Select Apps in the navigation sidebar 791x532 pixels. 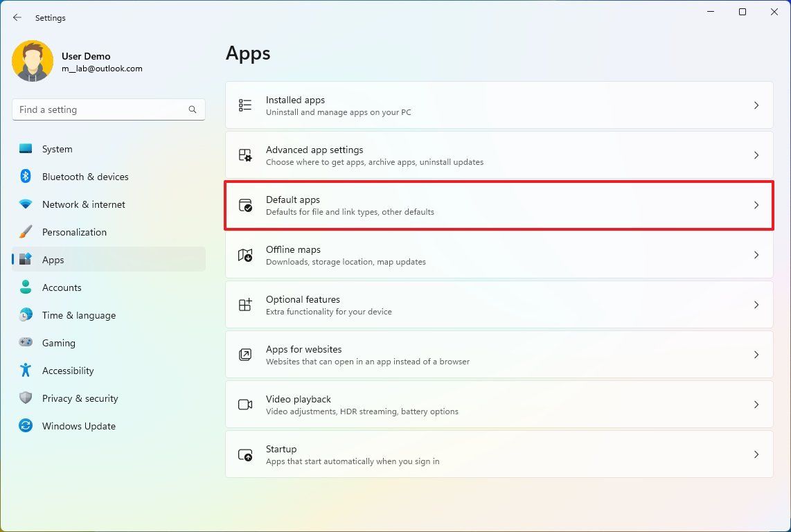tap(53, 259)
